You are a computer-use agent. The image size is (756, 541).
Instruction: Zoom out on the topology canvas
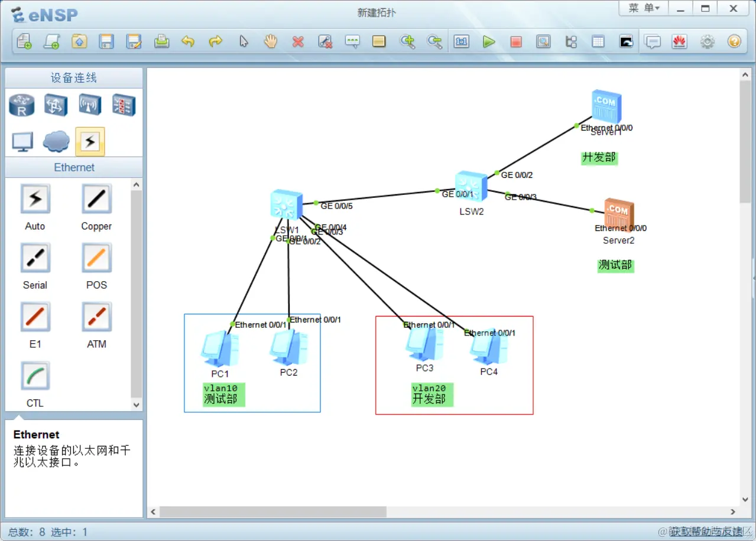(x=434, y=41)
